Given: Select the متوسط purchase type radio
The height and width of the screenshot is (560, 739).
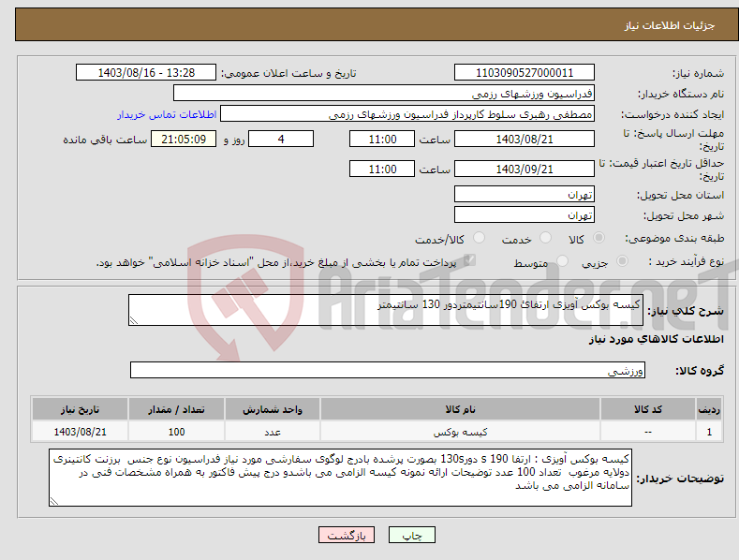Looking at the screenshot, I should pyautogui.click(x=562, y=260).
